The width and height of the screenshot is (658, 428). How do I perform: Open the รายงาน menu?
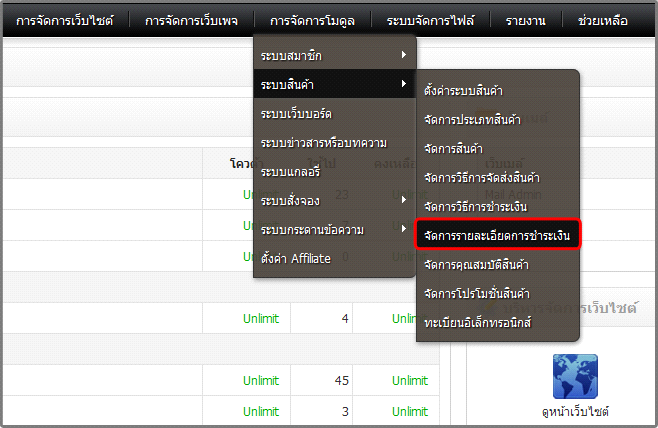(x=525, y=21)
